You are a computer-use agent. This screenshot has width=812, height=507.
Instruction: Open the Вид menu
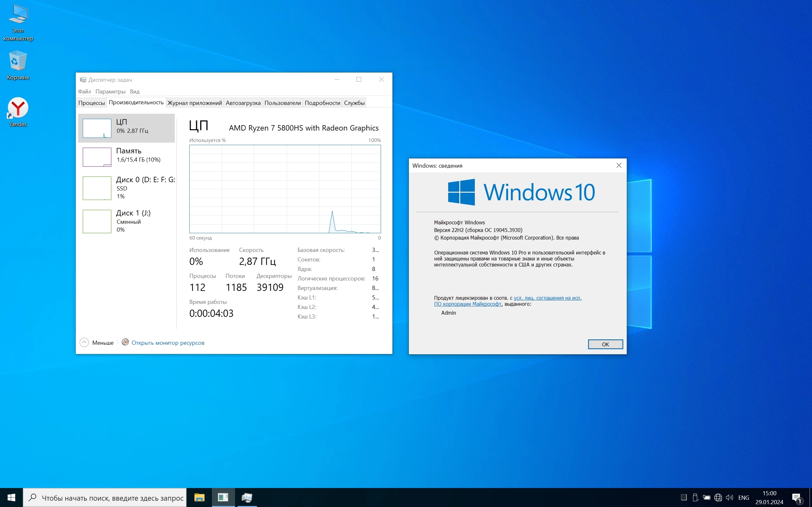click(134, 92)
